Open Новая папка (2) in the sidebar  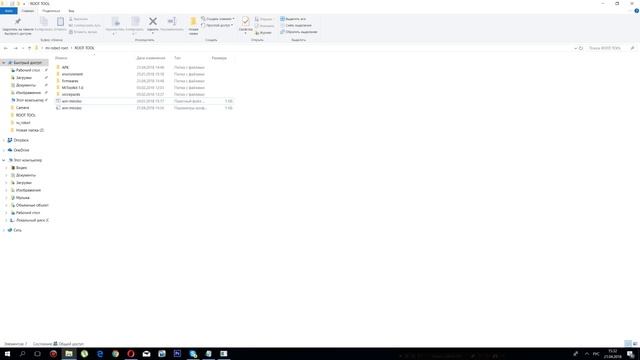(29, 130)
